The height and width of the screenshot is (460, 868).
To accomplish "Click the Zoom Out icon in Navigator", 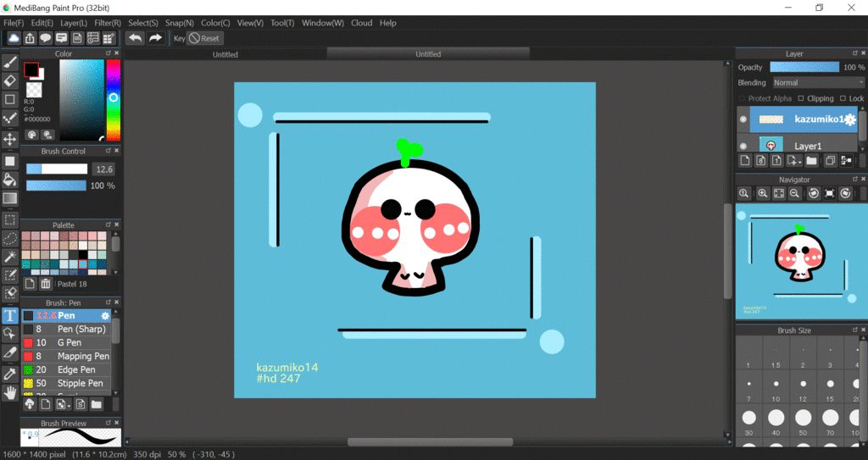I will click(x=794, y=193).
